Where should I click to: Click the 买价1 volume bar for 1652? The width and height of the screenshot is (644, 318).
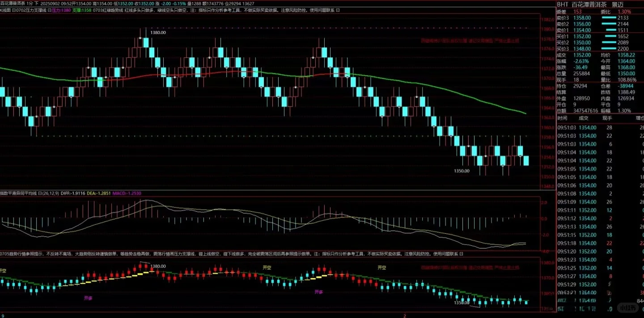(x=610, y=36)
